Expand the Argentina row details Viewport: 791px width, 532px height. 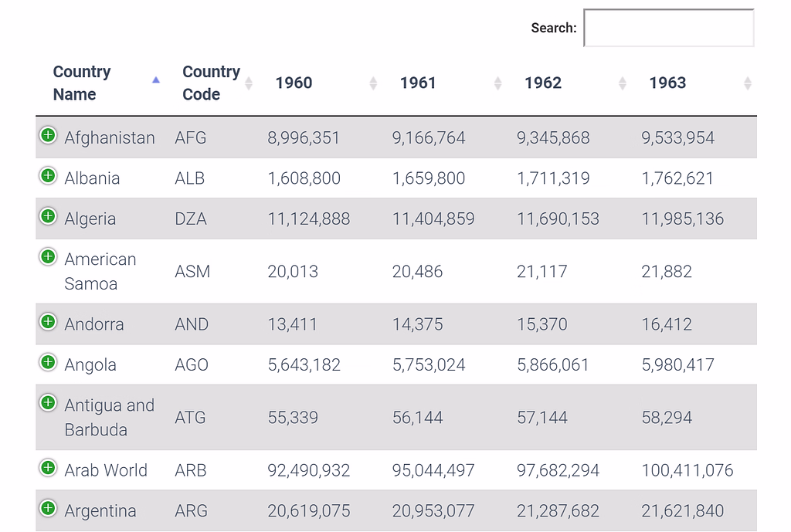48,507
